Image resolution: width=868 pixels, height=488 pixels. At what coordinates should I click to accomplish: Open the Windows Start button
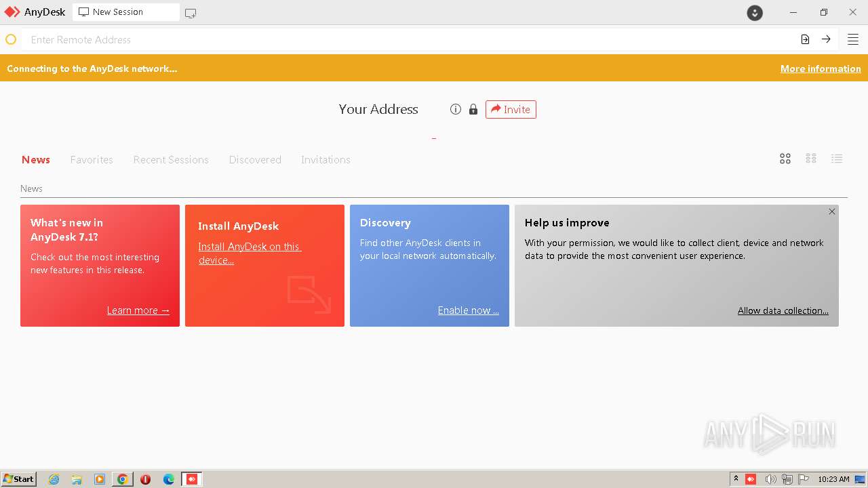(x=19, y=479)
